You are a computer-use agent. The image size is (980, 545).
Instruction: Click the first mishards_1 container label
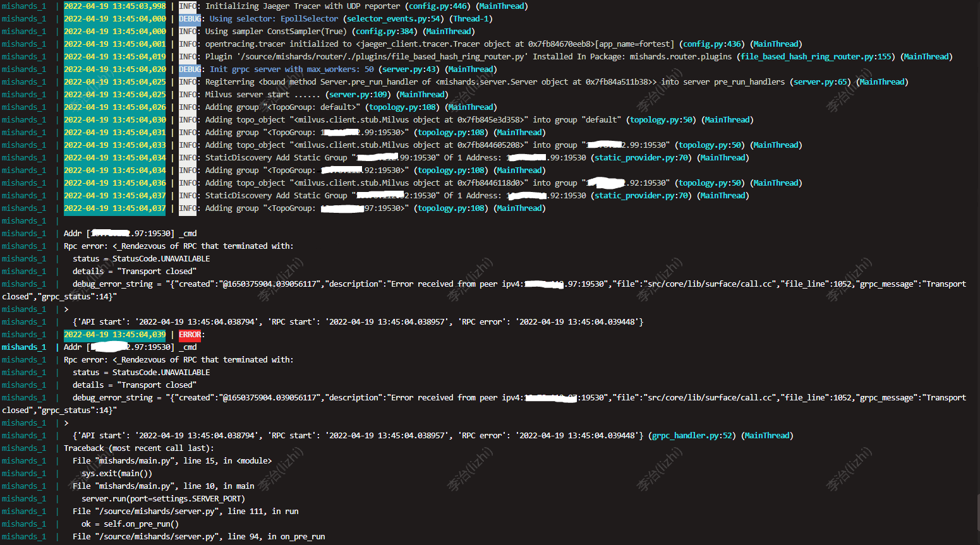point(25,6)
